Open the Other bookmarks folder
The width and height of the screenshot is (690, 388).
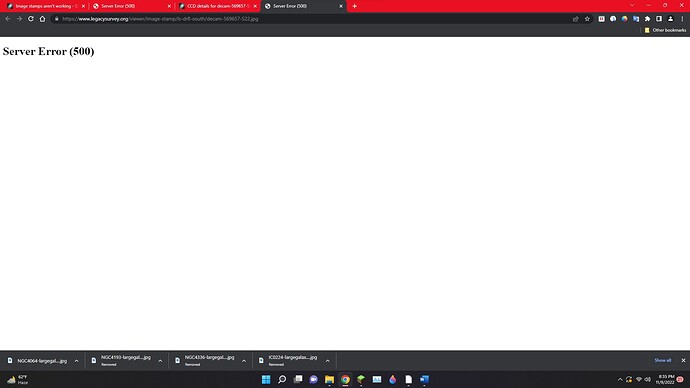coord(665,30)
